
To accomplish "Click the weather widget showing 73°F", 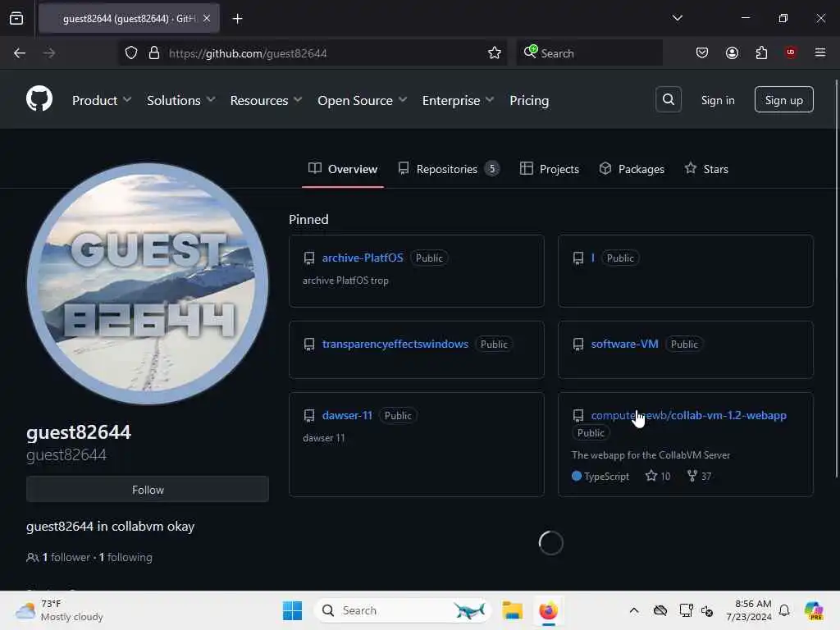I will point(59,610).
